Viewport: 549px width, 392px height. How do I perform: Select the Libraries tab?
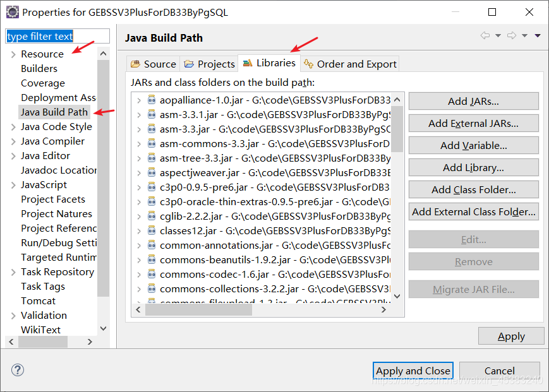pyautogui.click(x=269, y=63)
